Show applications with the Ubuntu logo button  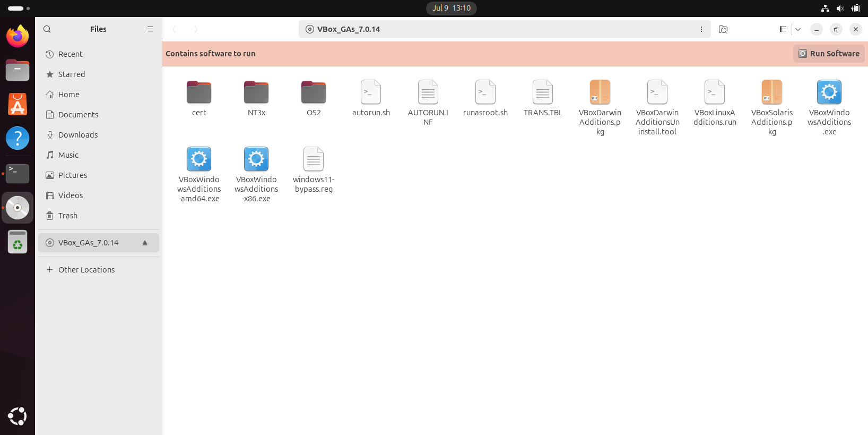tap(18, 416)
